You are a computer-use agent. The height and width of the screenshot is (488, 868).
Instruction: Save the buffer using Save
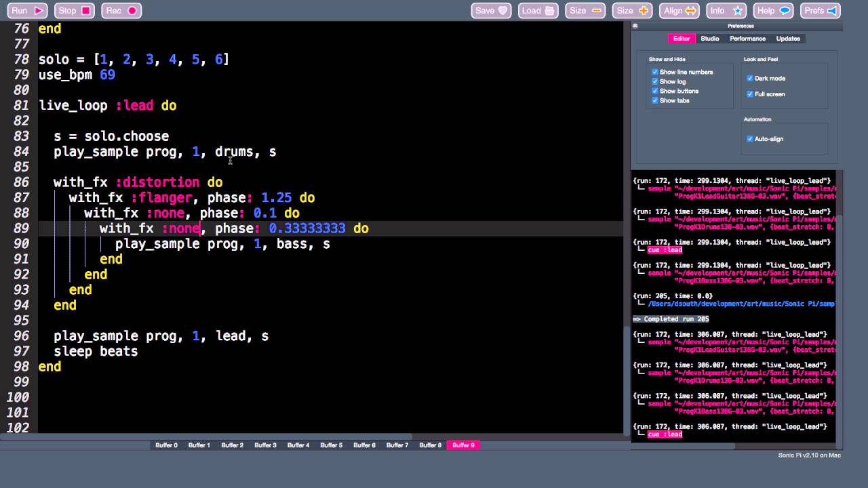point(491,10)
